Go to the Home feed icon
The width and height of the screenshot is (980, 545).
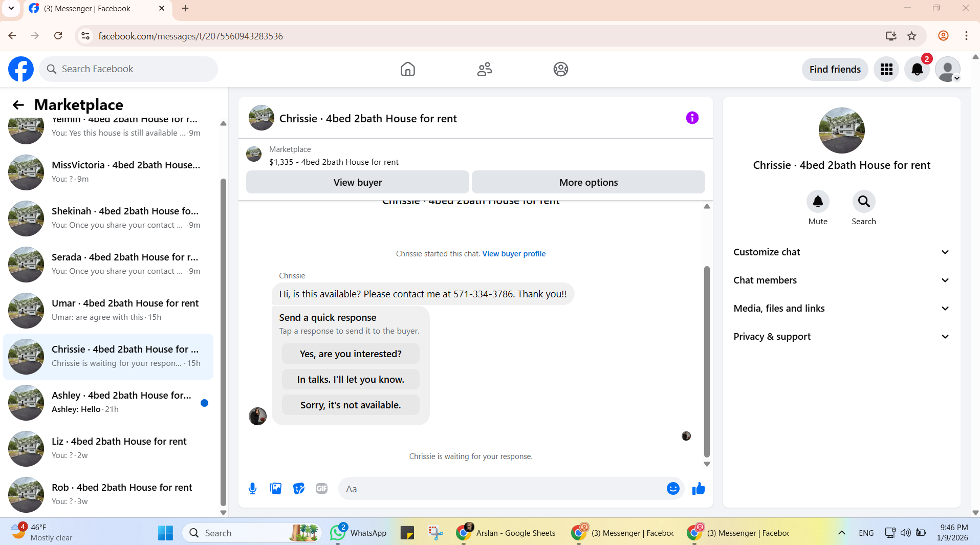tap(408, 69)
